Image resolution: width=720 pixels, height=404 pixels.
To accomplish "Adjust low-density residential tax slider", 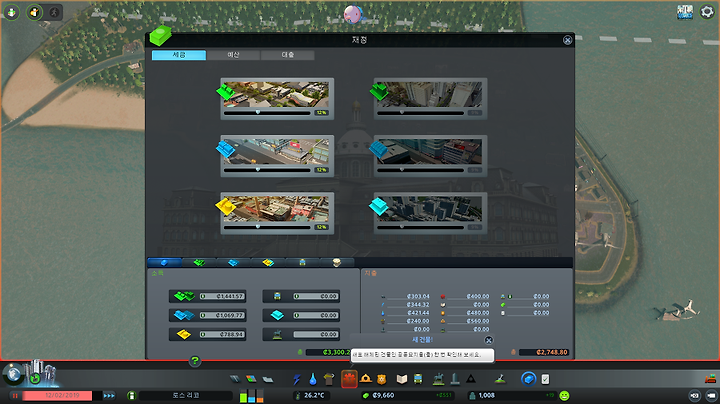I will (267, 113).
